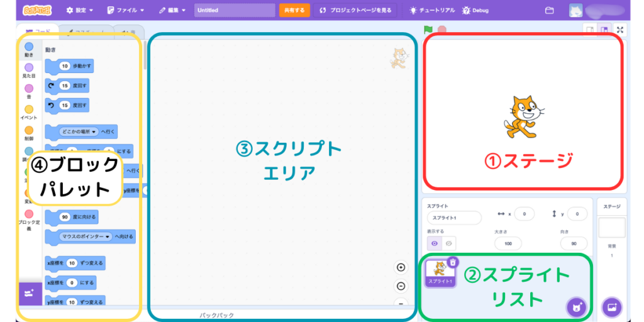Click the block palette scrollbar

(x=145, y=55)
